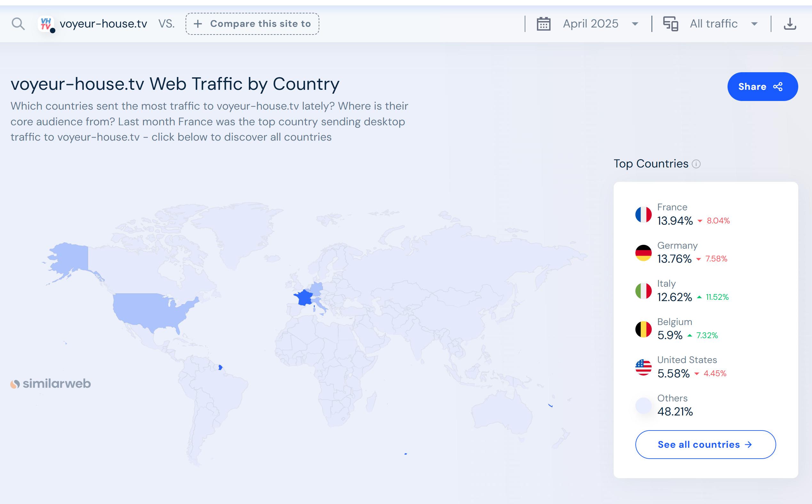Click the download icon
Image resolution: width=812 pixels, height=504 pixels.
click(790, 24)
